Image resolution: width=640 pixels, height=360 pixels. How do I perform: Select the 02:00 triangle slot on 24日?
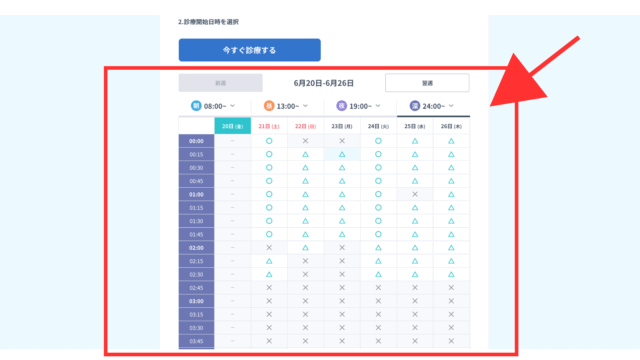[378, 248]
